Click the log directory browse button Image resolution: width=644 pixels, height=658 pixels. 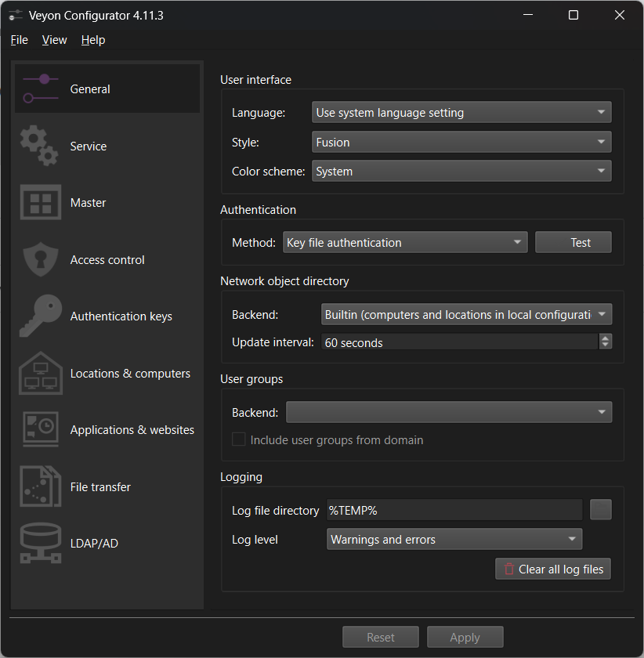(600, 509)
